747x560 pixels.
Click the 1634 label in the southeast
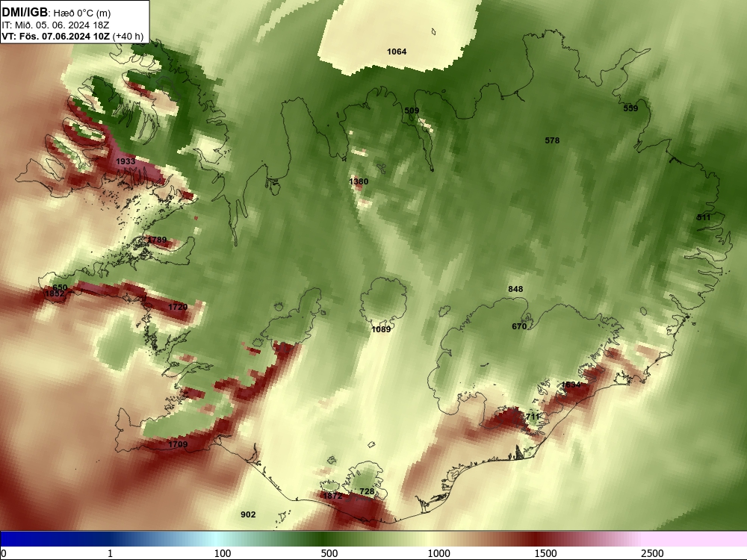pos(571,385)
